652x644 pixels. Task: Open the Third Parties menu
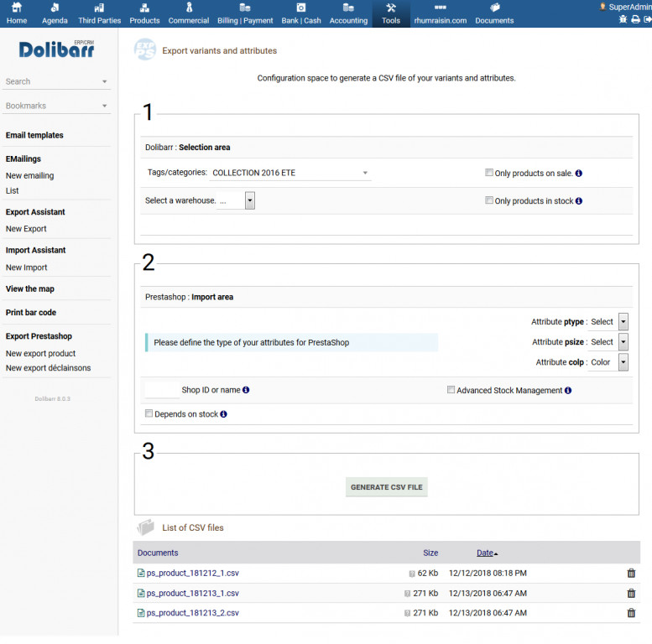click(x=99, y=13)
